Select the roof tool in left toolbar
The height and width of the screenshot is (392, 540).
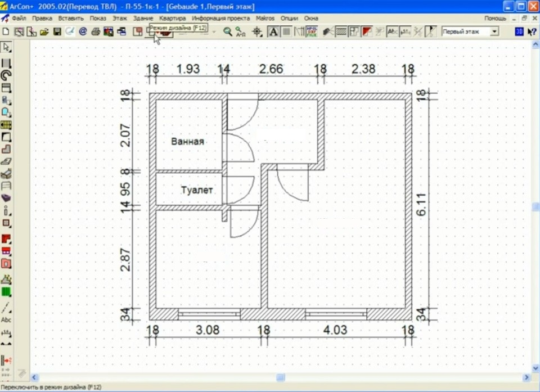coord(6,239)
